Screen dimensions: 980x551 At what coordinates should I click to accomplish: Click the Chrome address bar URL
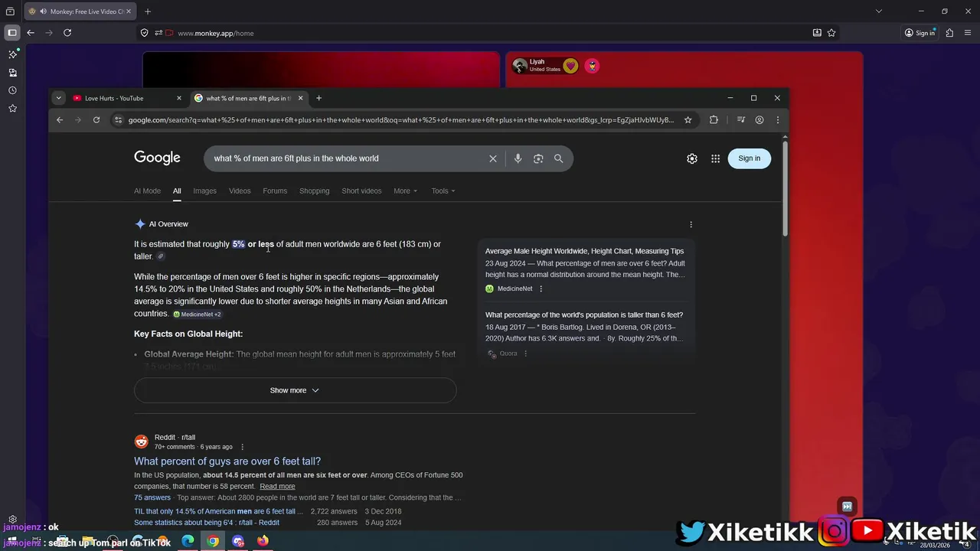[x=401, y=119]
